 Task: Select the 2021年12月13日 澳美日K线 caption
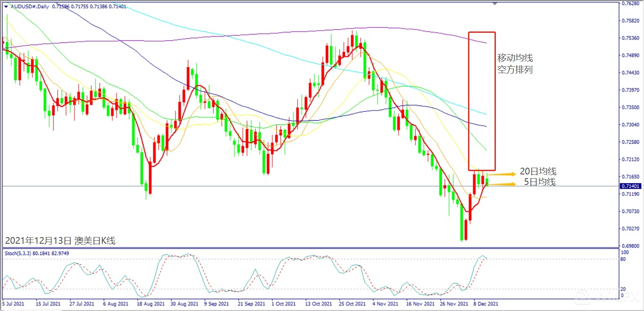pos(60,241)
